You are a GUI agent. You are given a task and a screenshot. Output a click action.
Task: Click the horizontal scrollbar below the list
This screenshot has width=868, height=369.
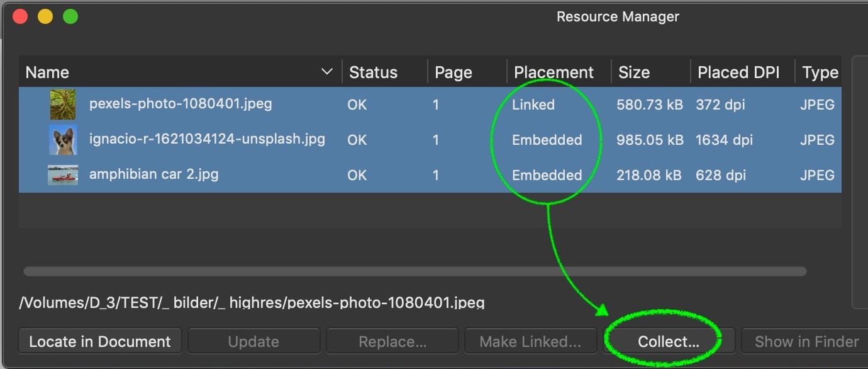click(x=415, y=271)
